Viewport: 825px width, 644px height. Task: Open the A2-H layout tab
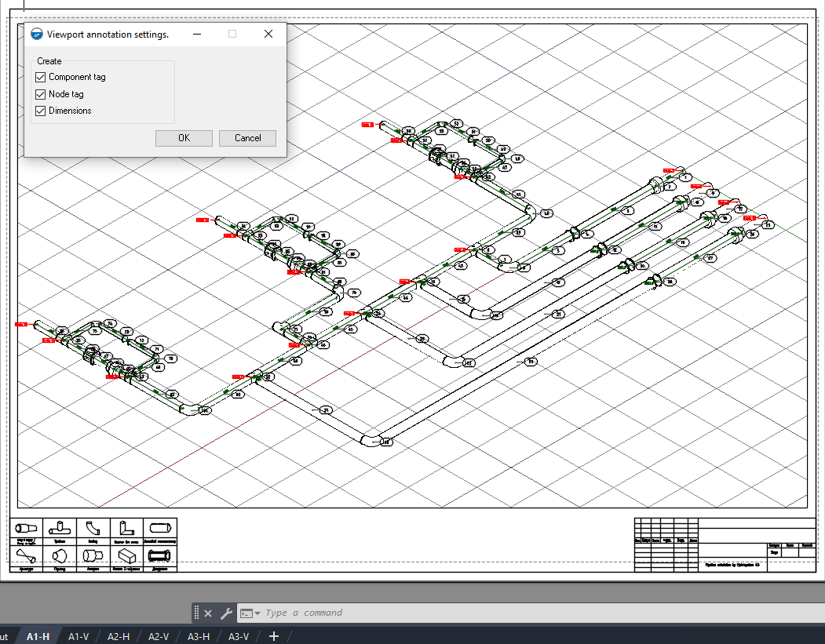click(x=119, y=636)
